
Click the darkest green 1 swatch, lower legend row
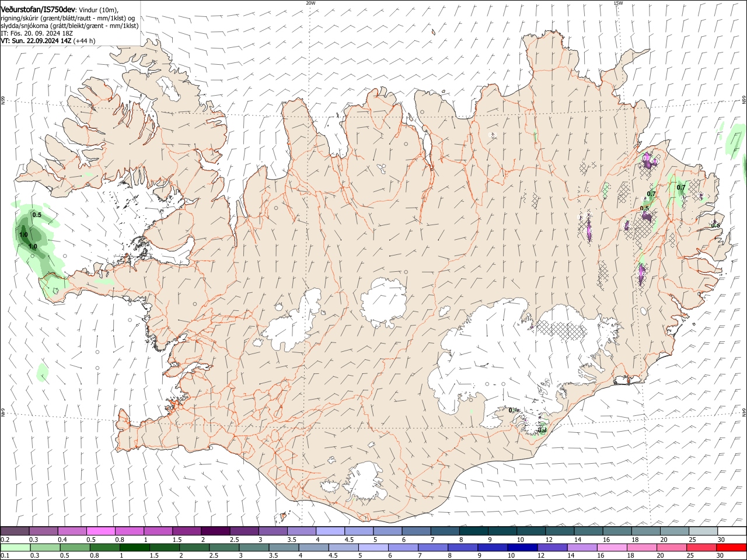click(134, 547)
